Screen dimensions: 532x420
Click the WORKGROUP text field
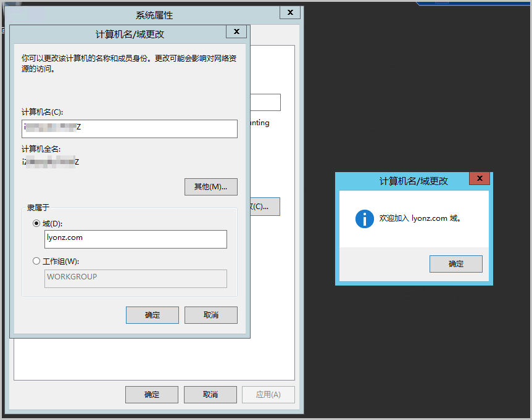coord(136,279)
